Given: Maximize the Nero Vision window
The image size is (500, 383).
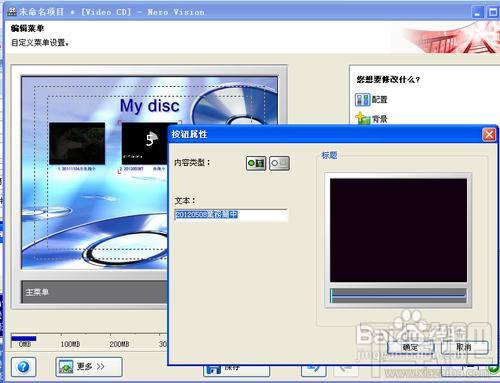Looking at the screenshot, I should coord(493,12).
